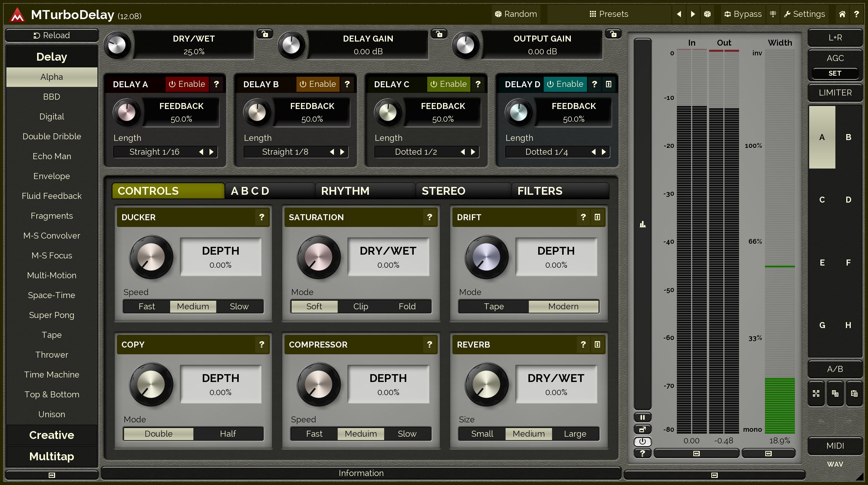Toggle DELAY B Enable
The width and height of the screenshot is (868, 485).
coord(317,84)
